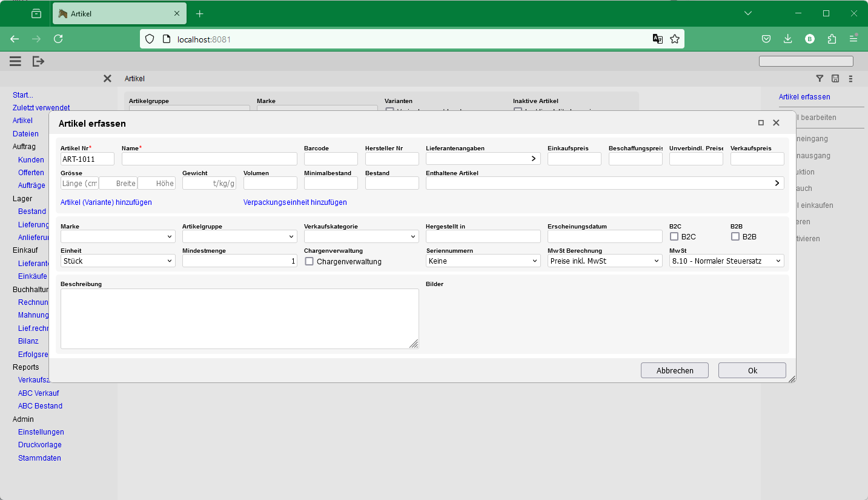Click the filter funnel icon
868x500 pixels.
(820, 78)
